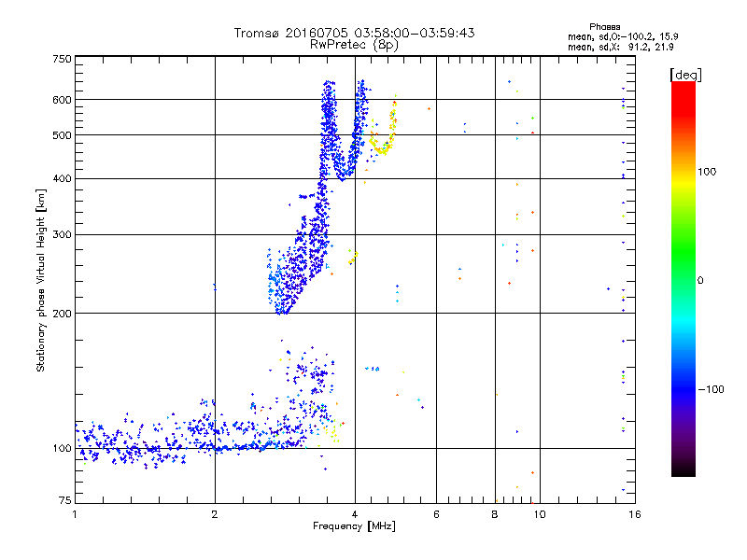Click the yellow X-mode trace cusp near 4.5 MHz
The height and width of the screenshot is (560, 747).
coord(381,149)
